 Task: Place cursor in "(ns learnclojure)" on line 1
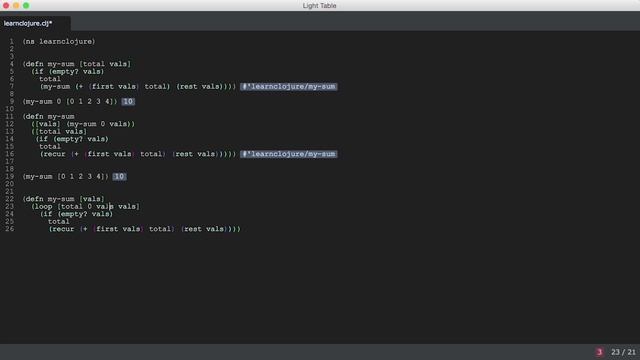pyautogui.click(x=59, y=42)
